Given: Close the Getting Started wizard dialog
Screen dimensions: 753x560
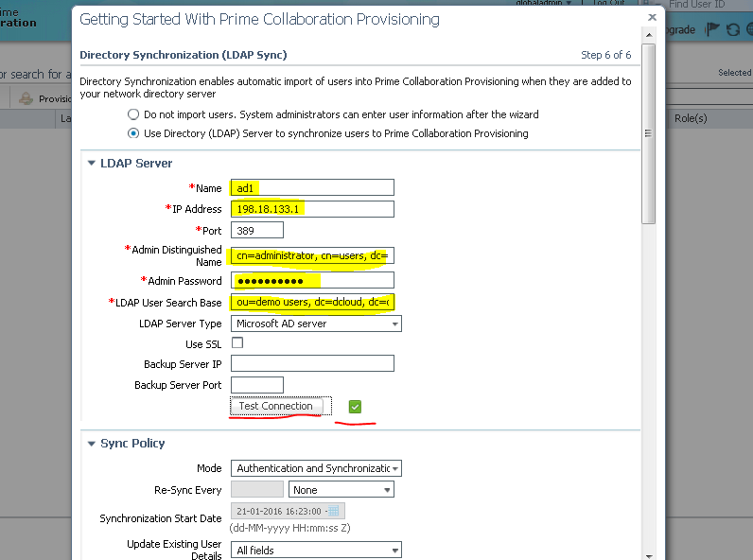Looking at the screenshot, I should click(x=652, y=17).
